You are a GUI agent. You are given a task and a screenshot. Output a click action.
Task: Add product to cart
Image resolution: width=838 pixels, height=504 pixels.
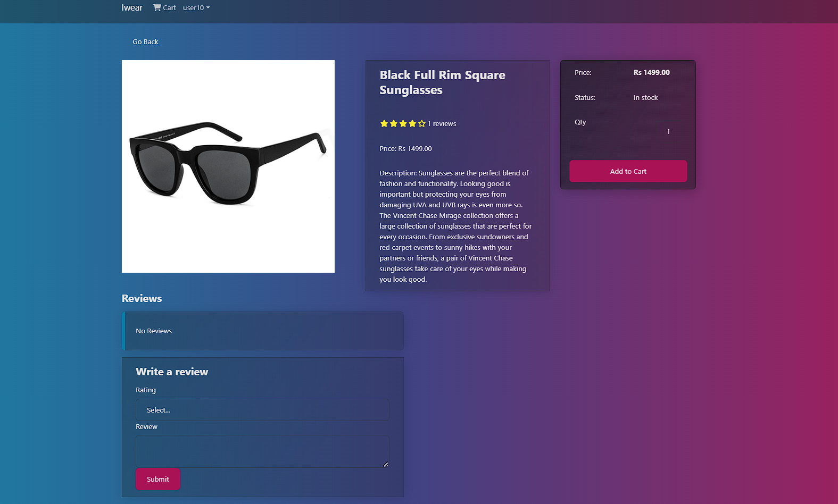tap(628, 171)
